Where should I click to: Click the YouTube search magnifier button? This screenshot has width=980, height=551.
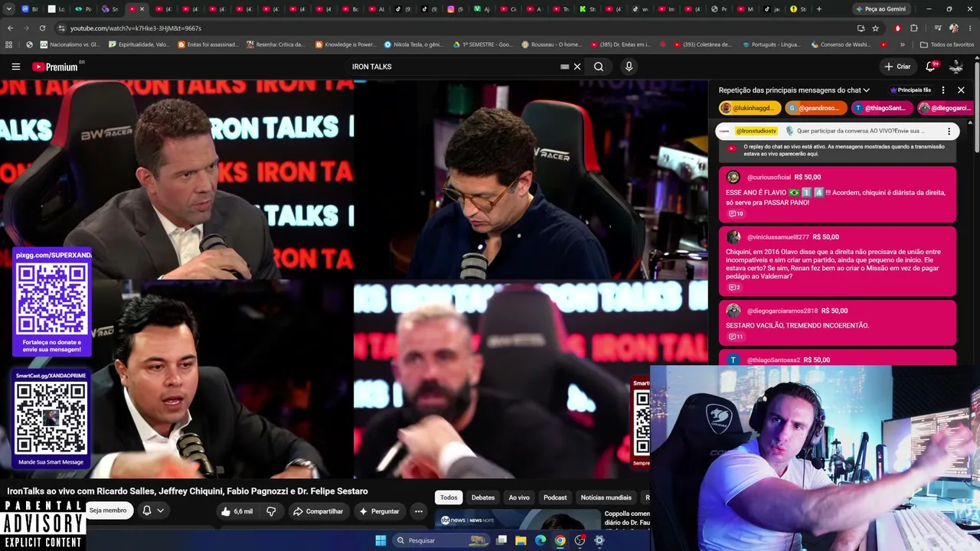tap(599, 67)
